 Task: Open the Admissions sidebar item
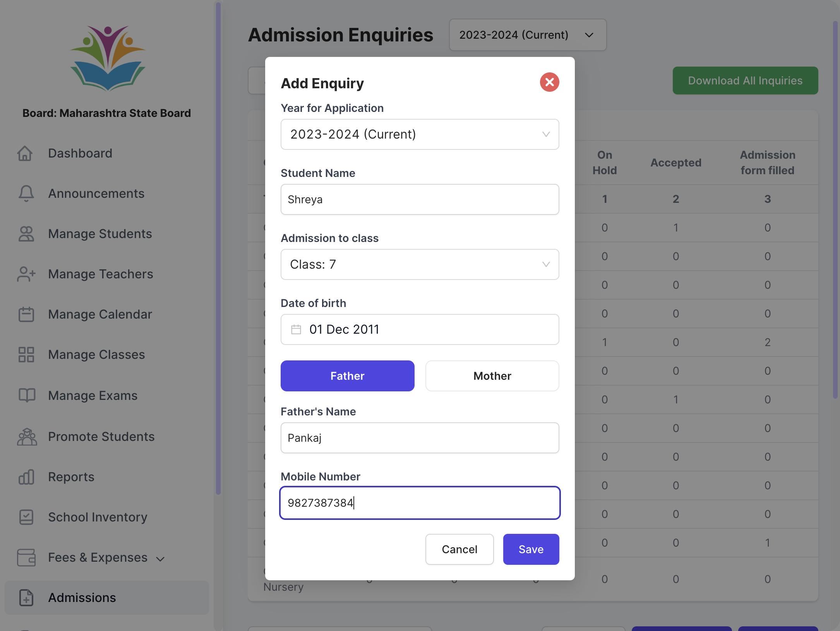pos(107,598)
